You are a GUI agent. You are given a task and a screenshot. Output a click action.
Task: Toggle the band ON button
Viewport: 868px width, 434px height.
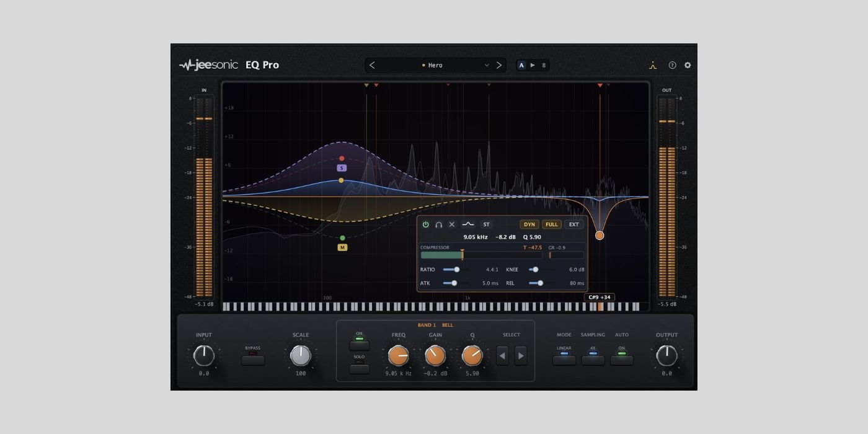tap(359, 345)
